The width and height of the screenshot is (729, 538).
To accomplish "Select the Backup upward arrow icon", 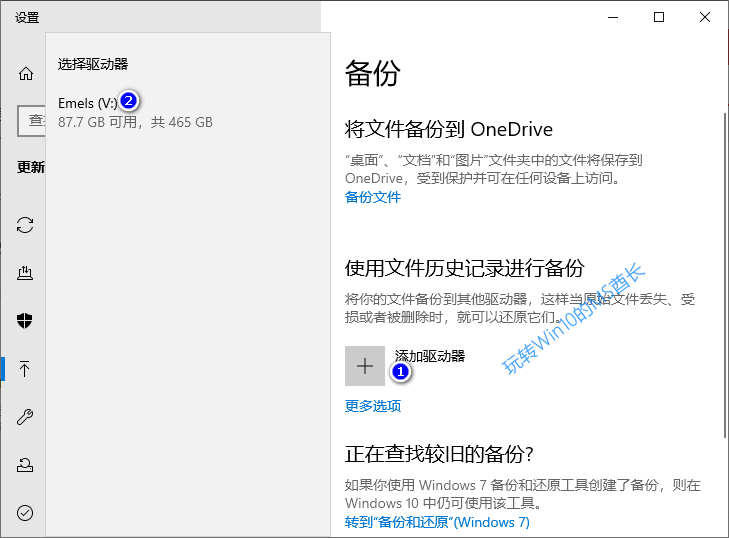I will pyautogui.click(x=25, y=369).
